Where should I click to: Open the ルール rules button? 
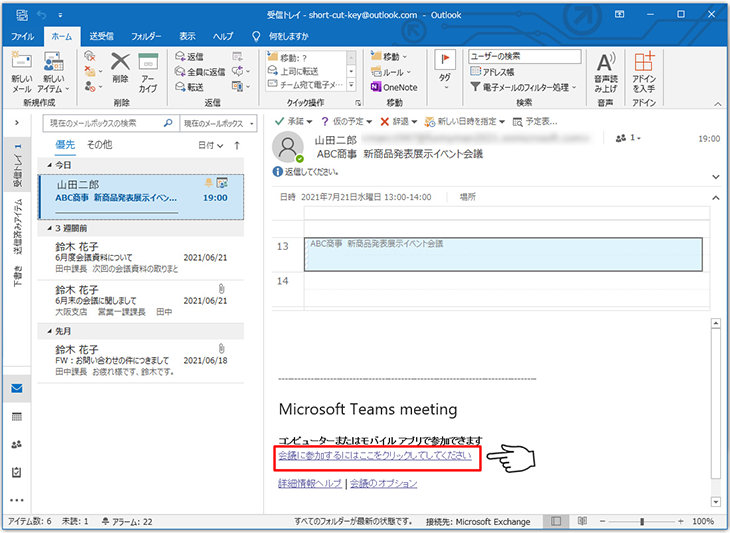coord(391,72)
